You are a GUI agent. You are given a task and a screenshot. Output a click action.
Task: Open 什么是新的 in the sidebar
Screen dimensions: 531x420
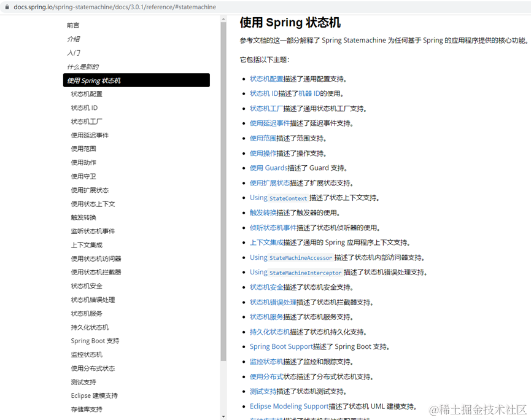pyautogui.click(x=83, y=67)
